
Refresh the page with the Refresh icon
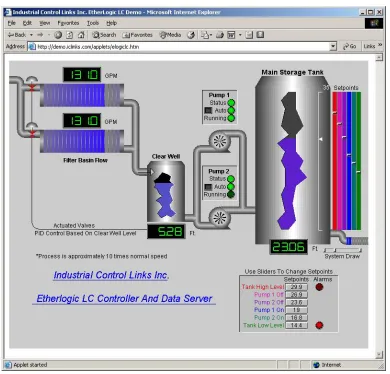[69, 35]
